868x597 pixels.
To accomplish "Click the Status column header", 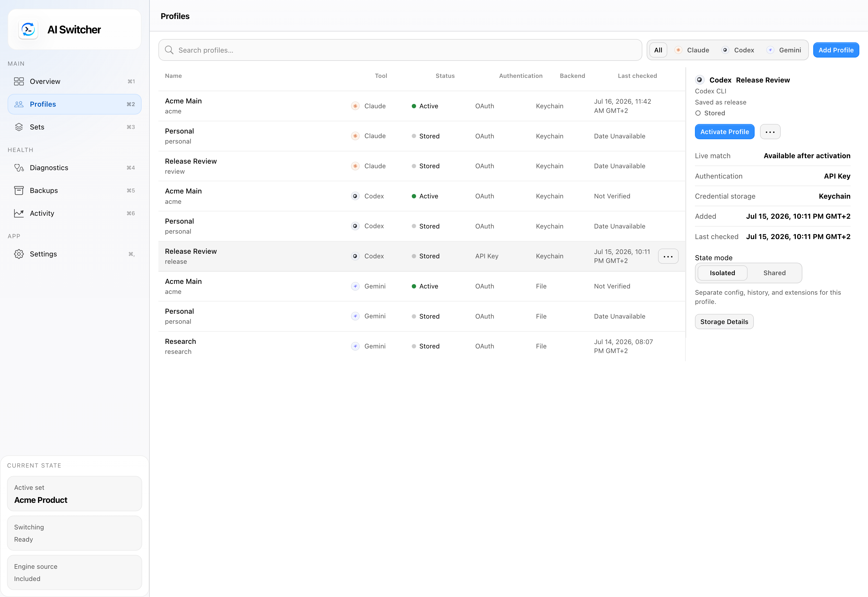I will point(445,75).
